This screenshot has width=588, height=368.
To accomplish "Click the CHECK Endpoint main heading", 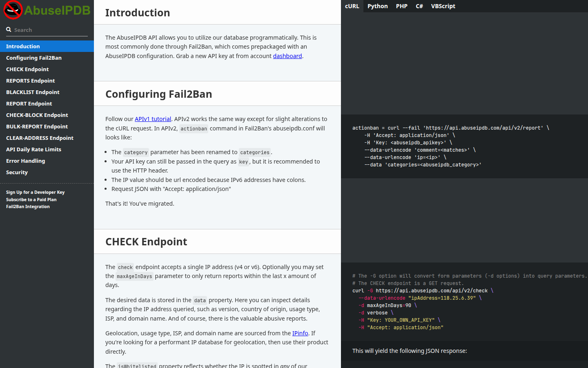I will (146, 242).
